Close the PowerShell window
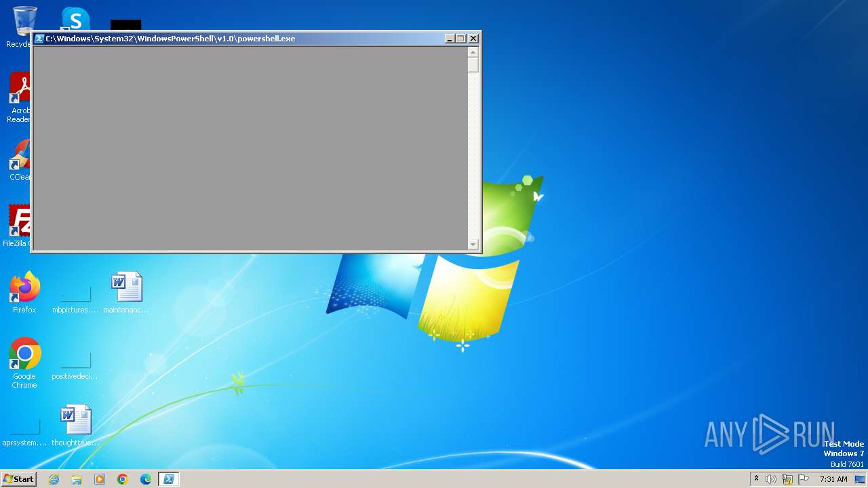 [473, 39]
